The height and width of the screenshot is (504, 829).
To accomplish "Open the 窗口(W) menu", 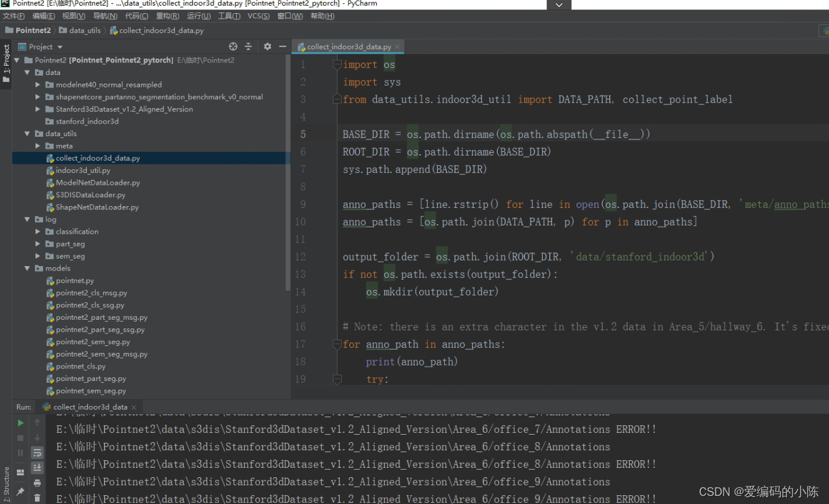I will (290, 16).
